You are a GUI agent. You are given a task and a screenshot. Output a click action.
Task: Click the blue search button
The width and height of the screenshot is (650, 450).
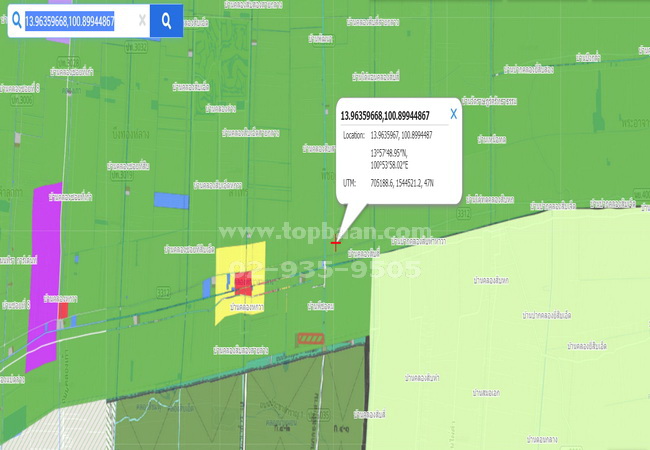point(166,20)
